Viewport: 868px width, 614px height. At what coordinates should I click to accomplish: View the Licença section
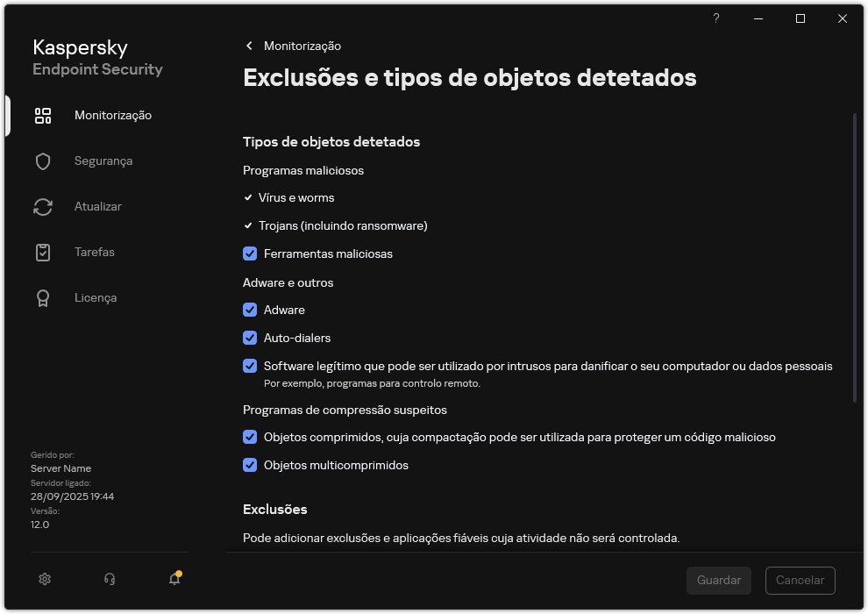point(95,297)
